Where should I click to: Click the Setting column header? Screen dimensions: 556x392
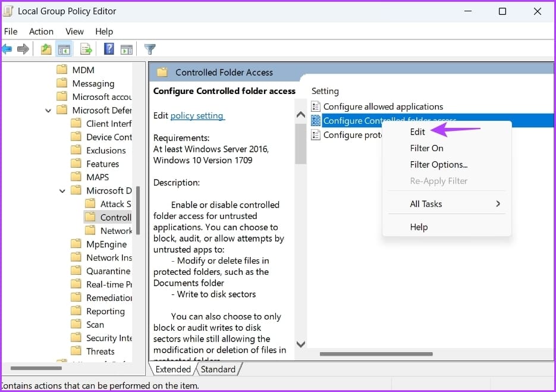tap(325, 91)
